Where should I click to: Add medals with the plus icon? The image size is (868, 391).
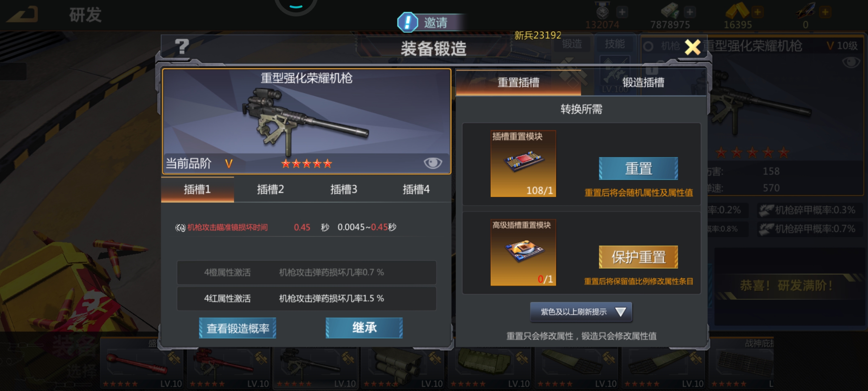[x=622, y=12]
